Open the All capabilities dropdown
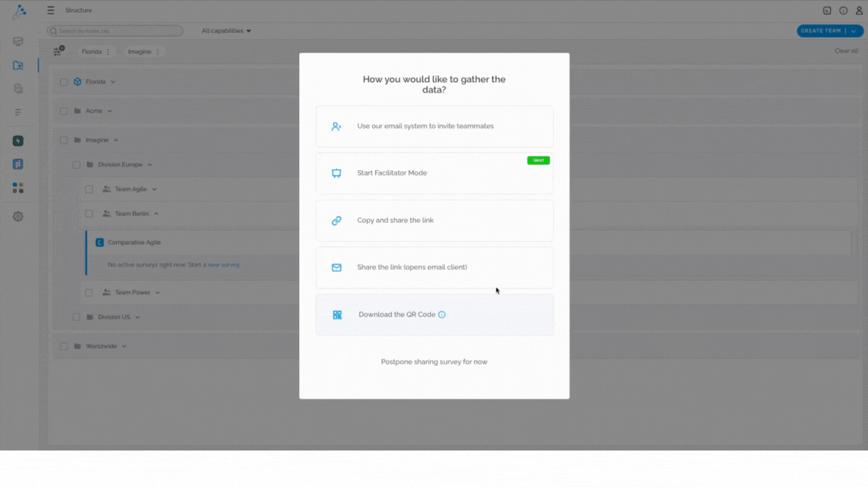Viewport: 868px width, 488px height. tap(226, 30)
